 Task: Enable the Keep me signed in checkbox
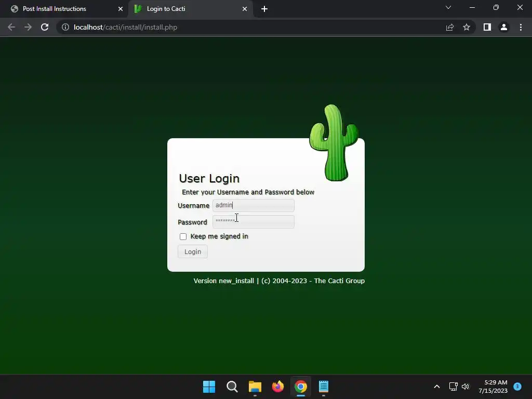click(183, 236)
